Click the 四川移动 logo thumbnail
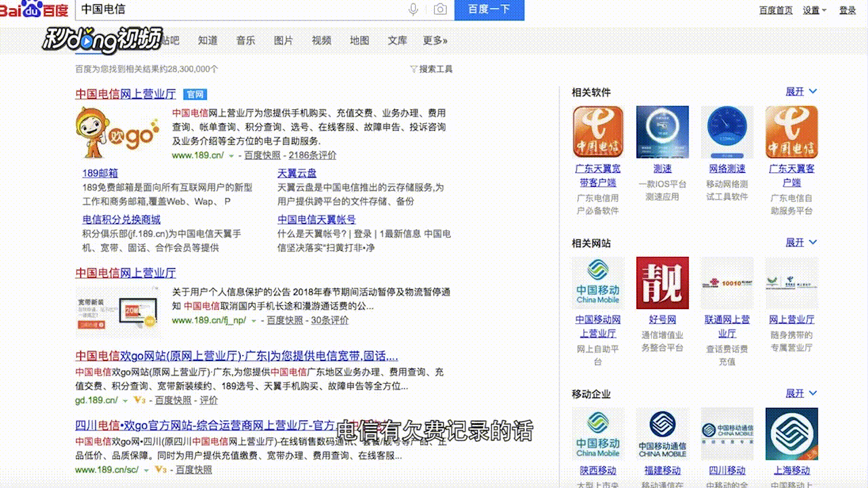 point(727,434)
